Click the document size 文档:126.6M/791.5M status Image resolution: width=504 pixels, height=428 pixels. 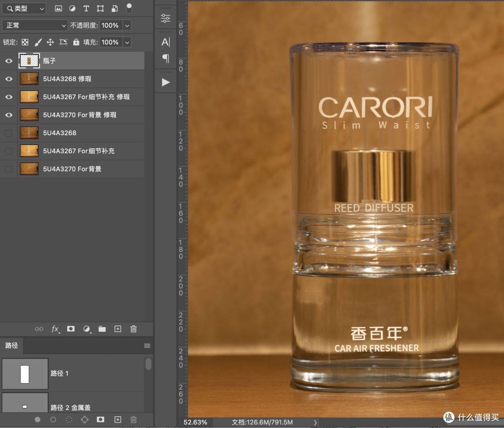point(262,422)
